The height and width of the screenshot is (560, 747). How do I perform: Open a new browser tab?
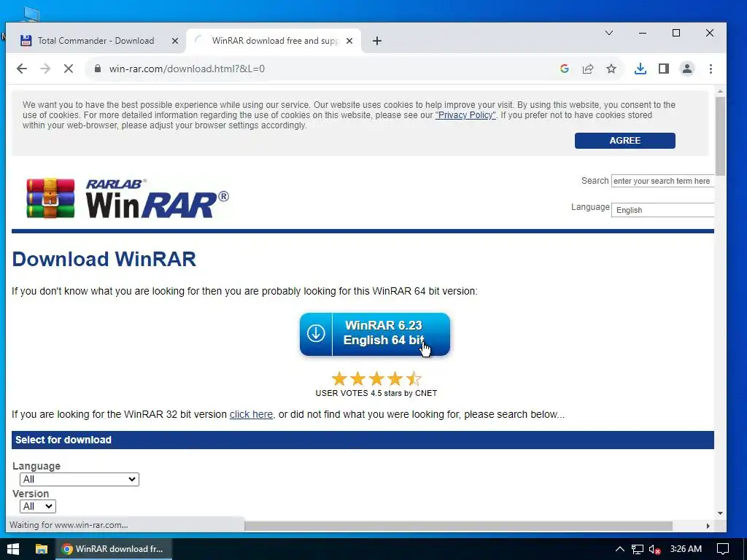coord(377,41)
